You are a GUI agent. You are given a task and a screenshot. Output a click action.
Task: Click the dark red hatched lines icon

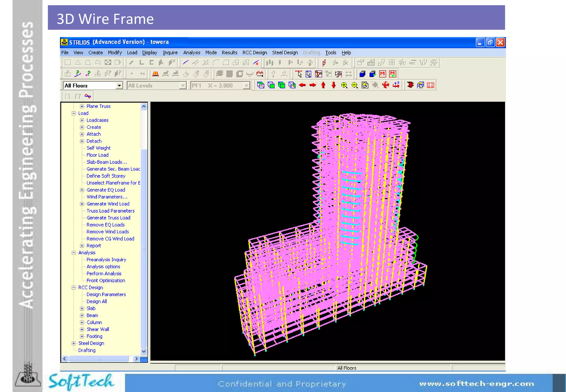click(324, 62)
